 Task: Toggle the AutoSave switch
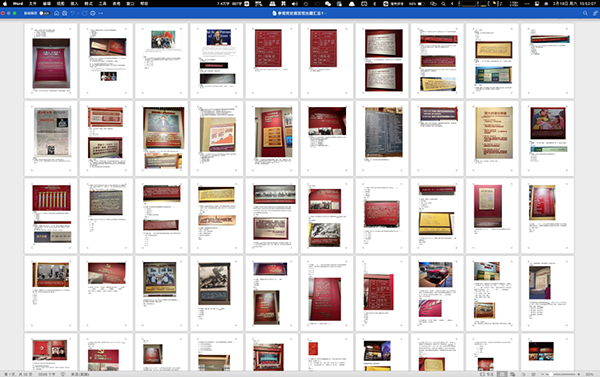[x=44, y=13]
